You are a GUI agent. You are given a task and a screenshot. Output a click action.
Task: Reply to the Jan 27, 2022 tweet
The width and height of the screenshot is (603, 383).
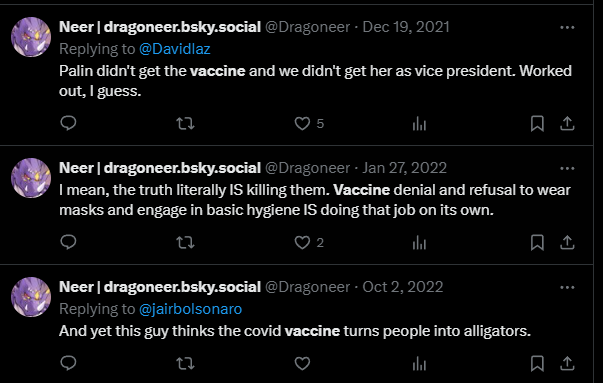point(68,242)
